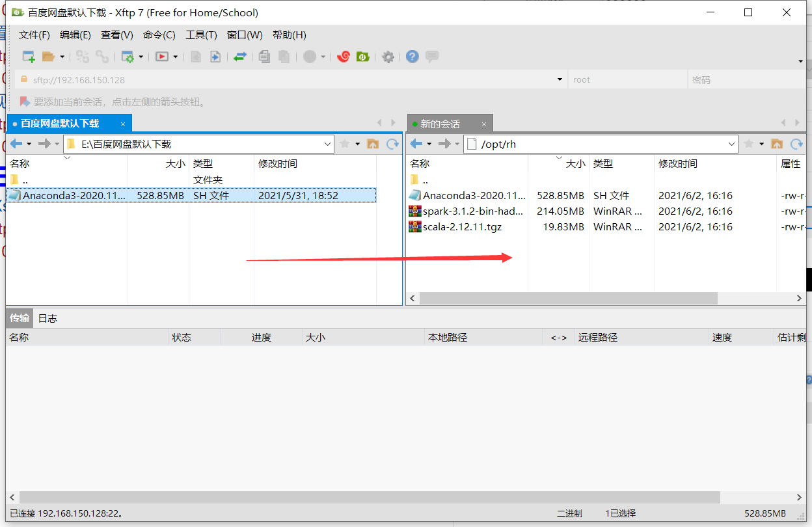Open the 命令(C) menu

pos(159,35)
